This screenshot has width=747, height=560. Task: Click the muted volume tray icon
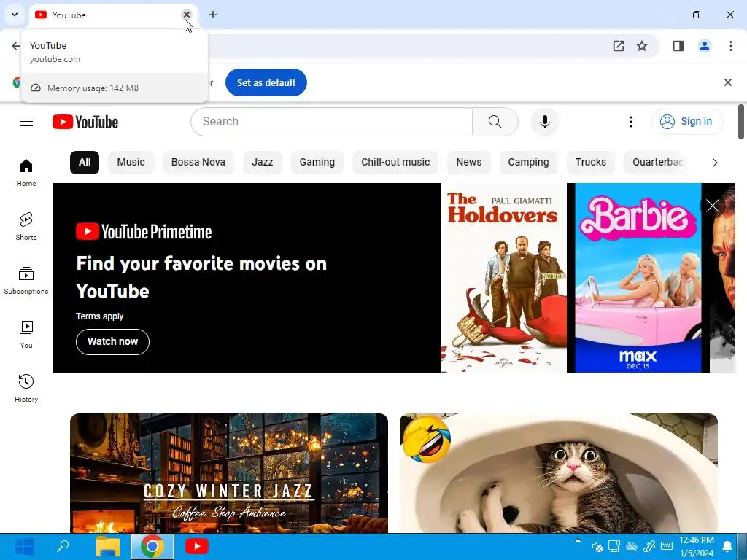click(597, 547)
